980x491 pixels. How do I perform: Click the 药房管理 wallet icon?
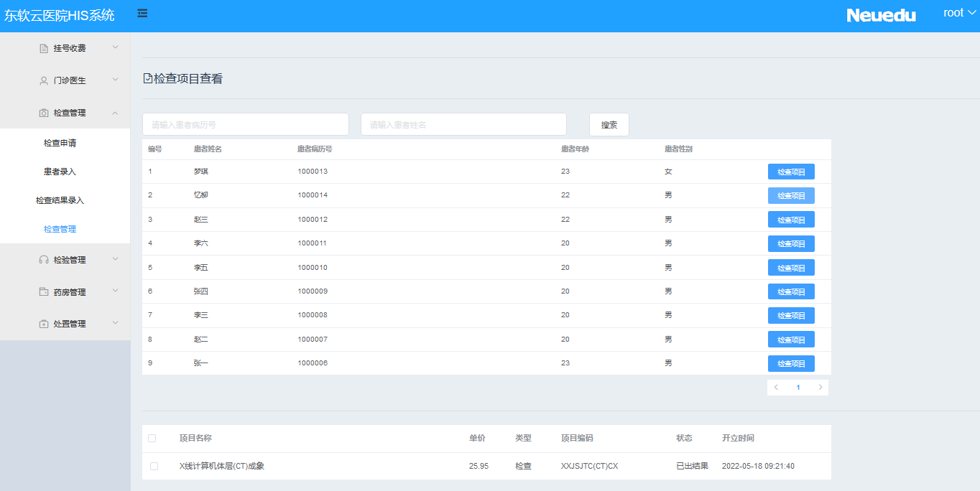click(44, 292)
